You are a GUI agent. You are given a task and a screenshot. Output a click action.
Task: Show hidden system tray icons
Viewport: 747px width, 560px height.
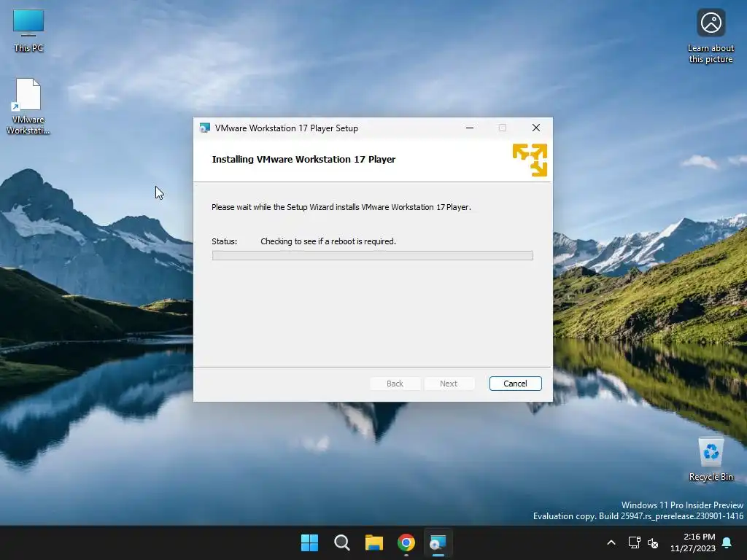tap(611, 542)
